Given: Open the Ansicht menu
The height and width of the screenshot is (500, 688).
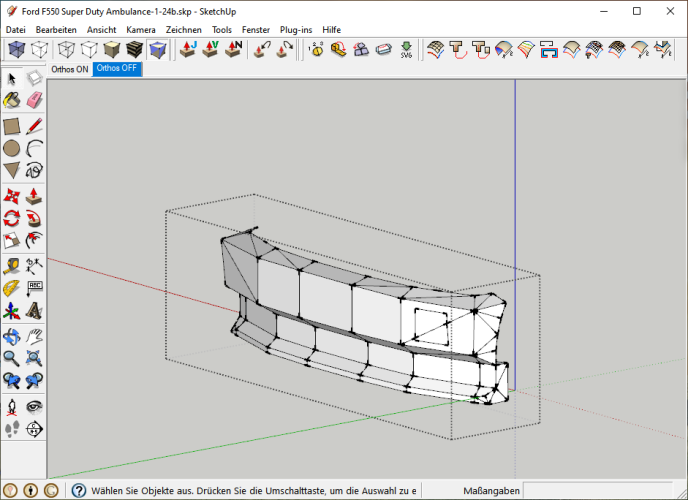Looking at the screenshot, I should coord(101,30).
